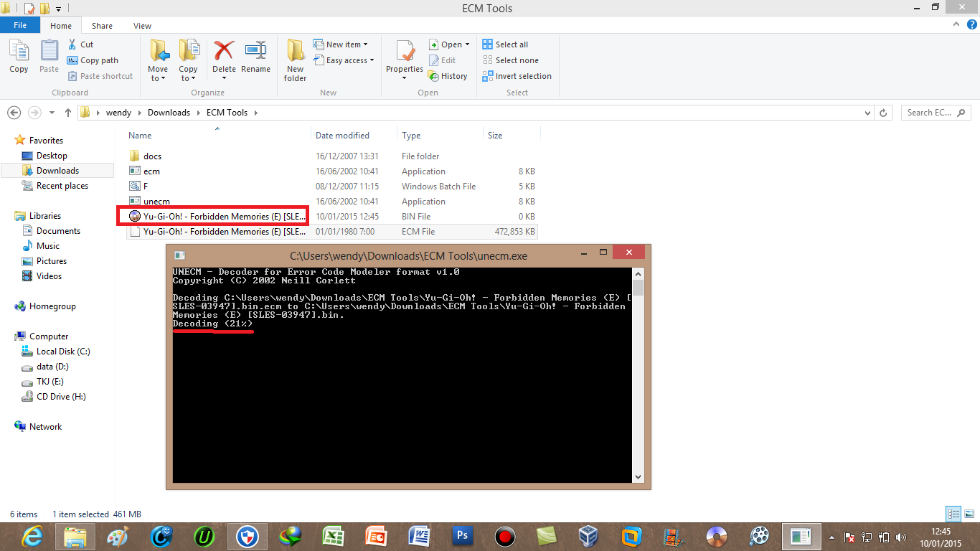Click Select none in ribbon
Viewport: 980px width, 551px height.
tap(511, 60)
